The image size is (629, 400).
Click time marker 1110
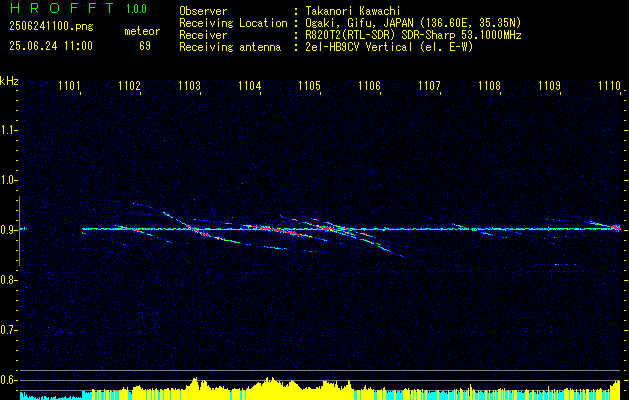point(609,85)
